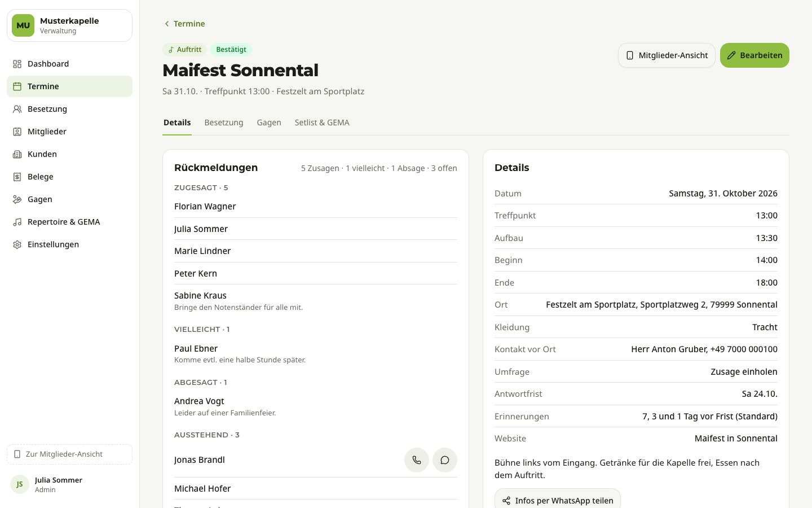Click the MU organization logo
The height and width of the screenshot is (508, 812).
23,25
